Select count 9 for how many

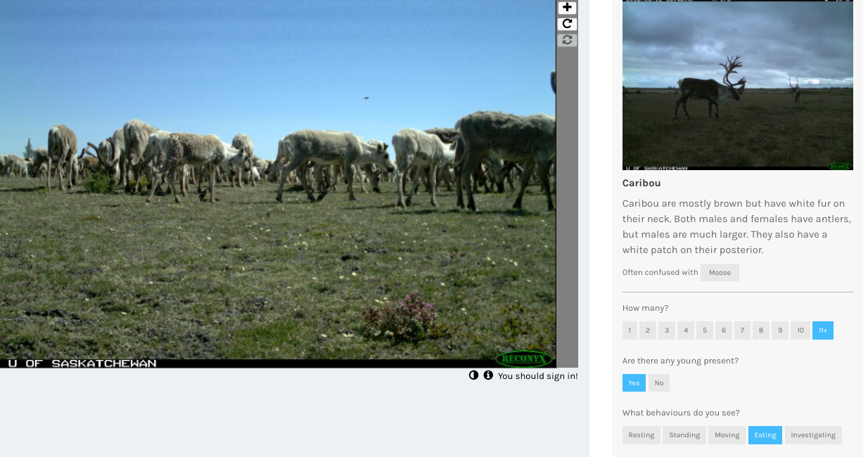point(780,330)
